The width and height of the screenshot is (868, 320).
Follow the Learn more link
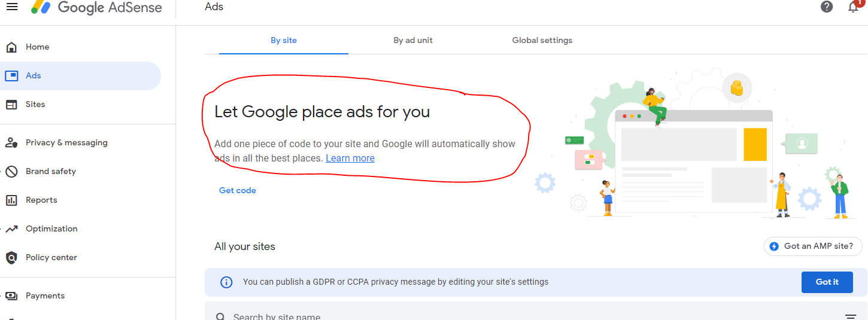click(x=350, y=159)
